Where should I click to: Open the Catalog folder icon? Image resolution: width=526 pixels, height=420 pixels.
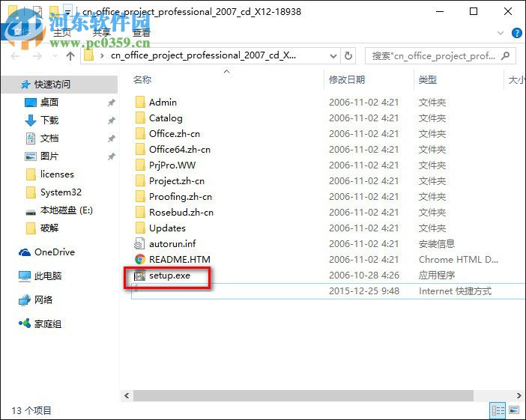[140, 118]
